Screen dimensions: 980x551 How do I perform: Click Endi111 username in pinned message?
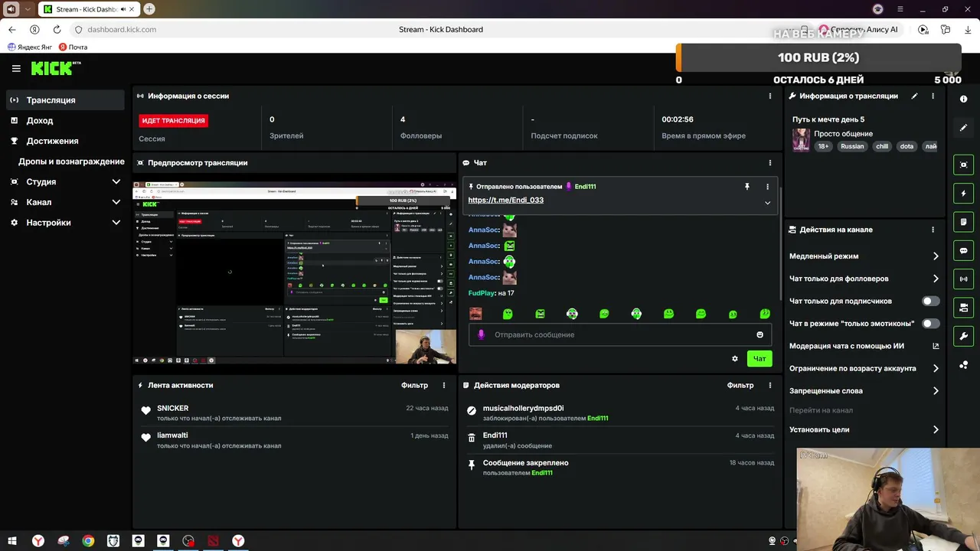pyautogui.click(x=585, y=186)
